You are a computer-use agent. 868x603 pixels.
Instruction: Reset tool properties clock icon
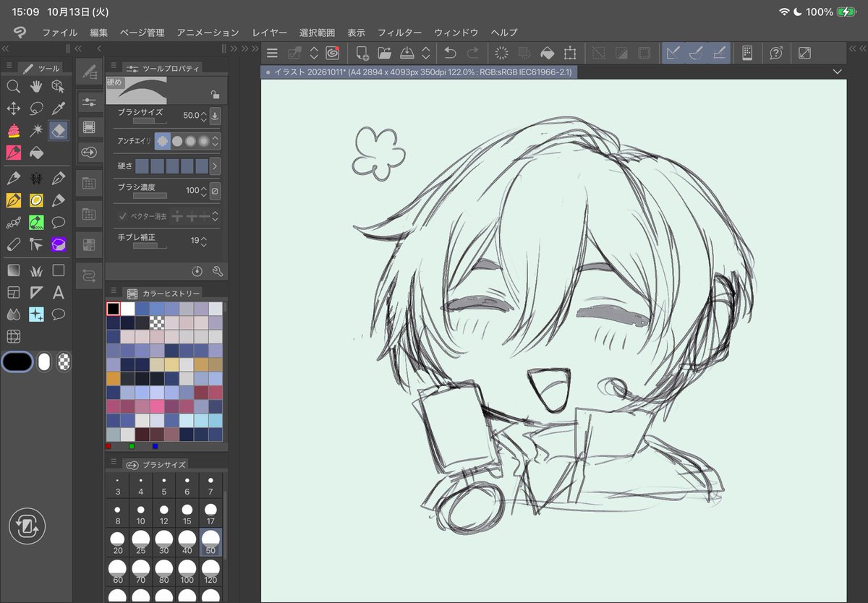(x=197, y=271)
